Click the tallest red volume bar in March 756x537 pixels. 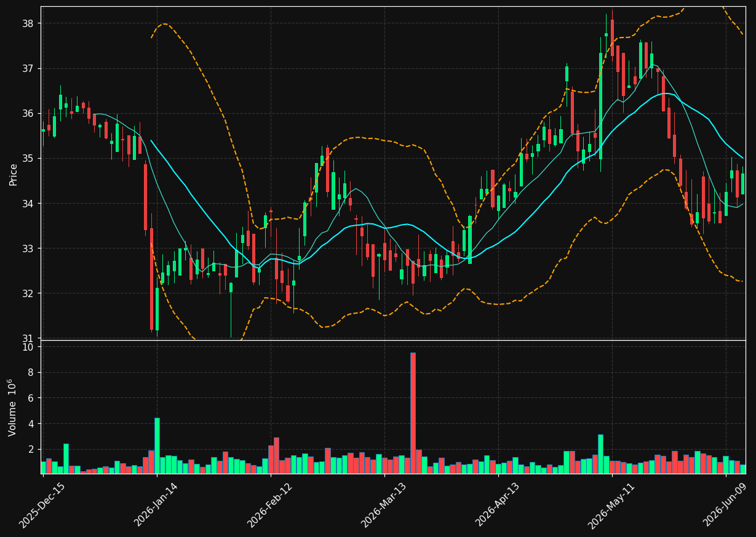click(413, 413)
